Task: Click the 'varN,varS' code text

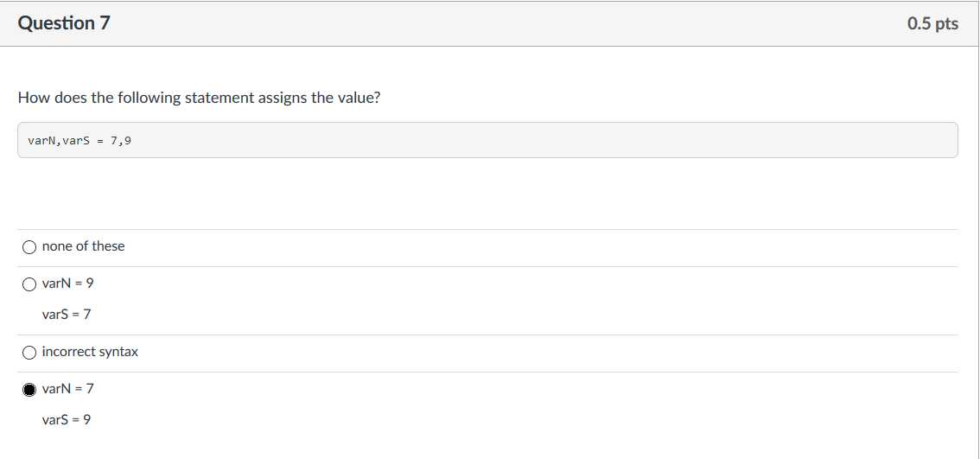Action: point(59,140)
